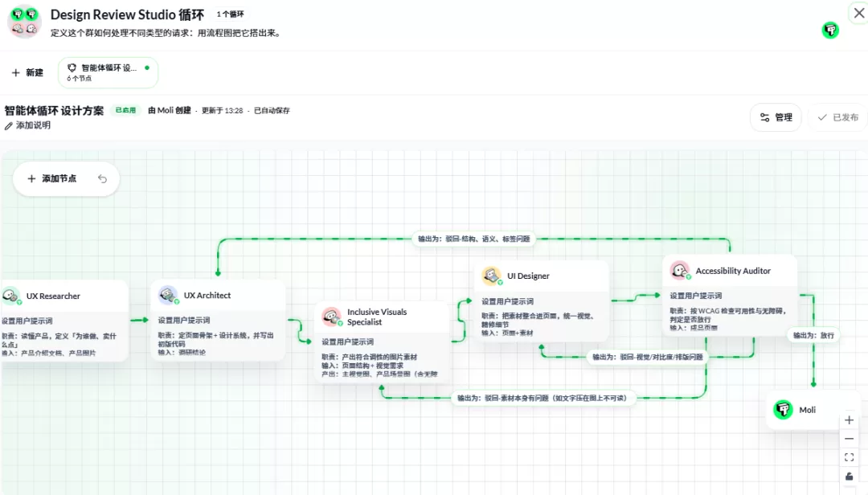The height and width of the screenshot is (495, 868).
Task: Fit the flowchart to view
Action: [x=850, y=457]
